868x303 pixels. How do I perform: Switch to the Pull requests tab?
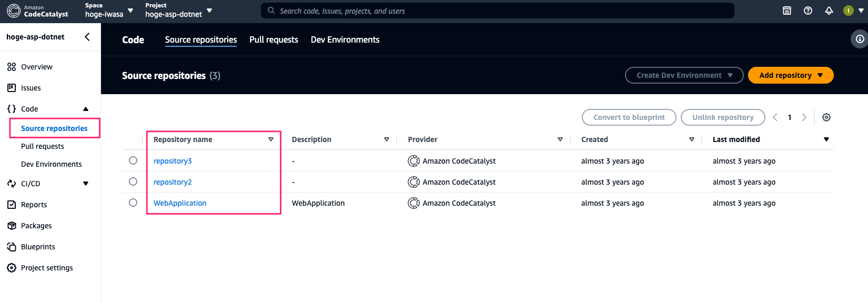(x=274, y=39)
